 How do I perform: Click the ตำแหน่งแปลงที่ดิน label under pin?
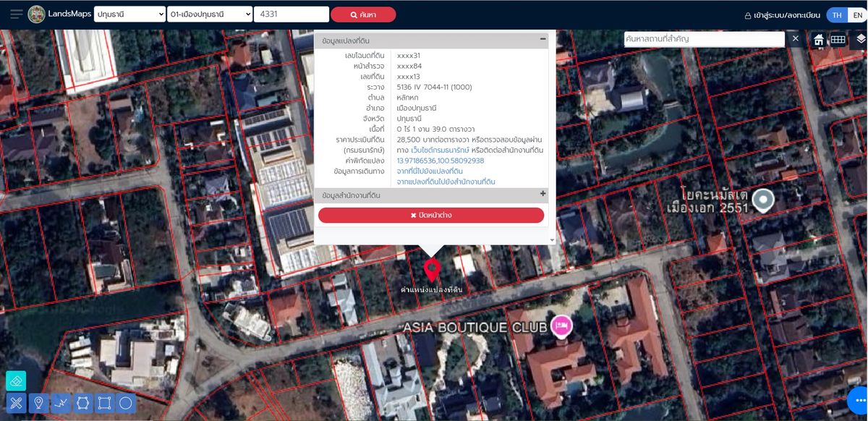431,289
